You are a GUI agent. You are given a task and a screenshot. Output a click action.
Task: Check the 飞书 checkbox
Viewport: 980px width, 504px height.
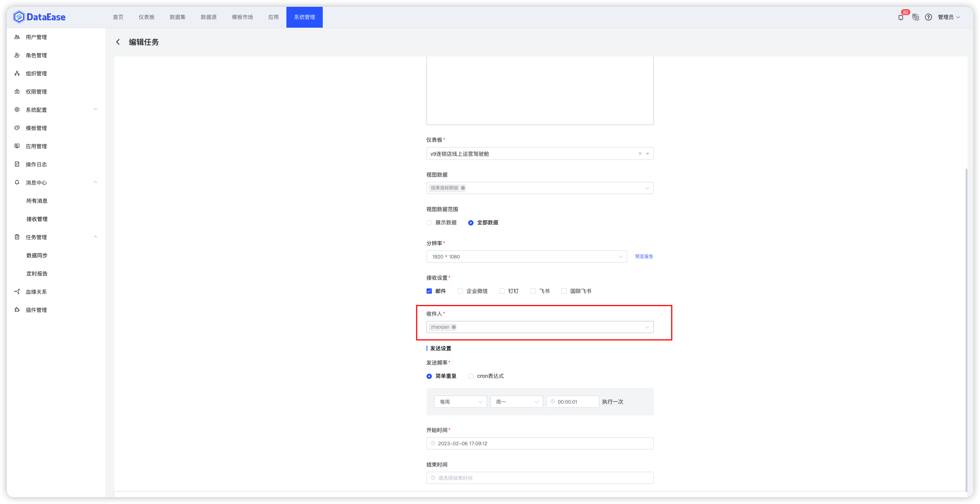[533, 291]
